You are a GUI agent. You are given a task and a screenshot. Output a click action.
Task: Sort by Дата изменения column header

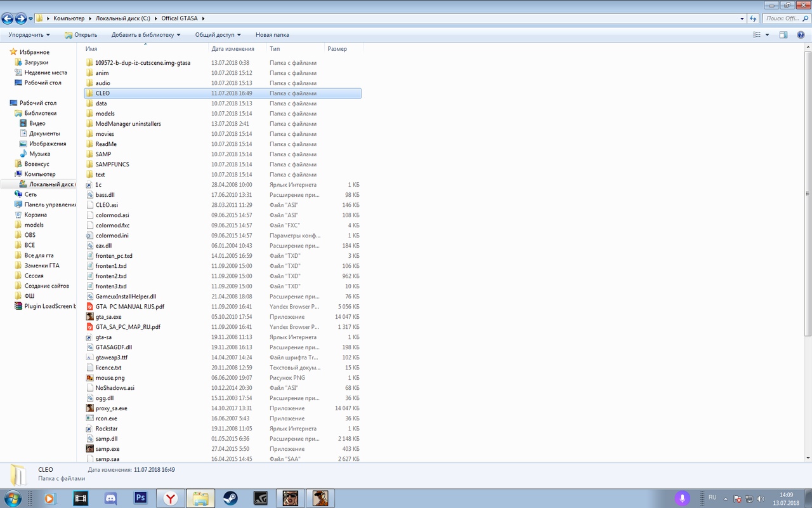pos(238,49)
